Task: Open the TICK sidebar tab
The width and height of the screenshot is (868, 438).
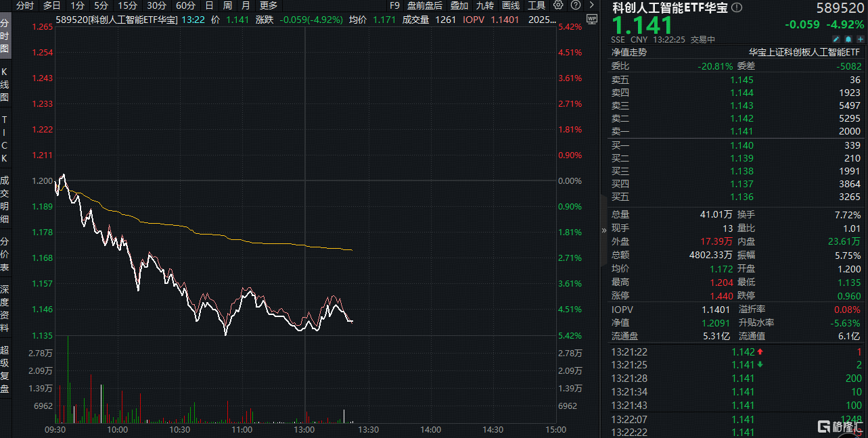Action: [x=5, y=139]
